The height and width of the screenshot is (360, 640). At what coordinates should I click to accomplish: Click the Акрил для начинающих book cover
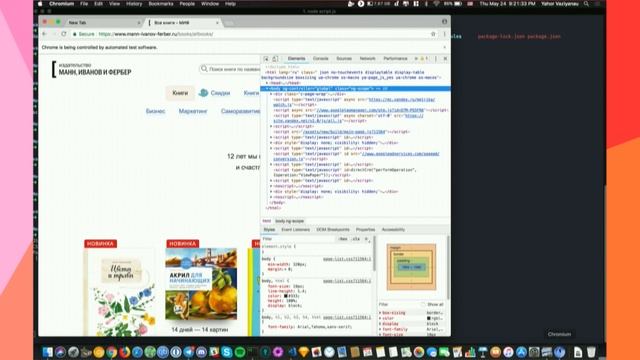click(x=201, y=284)
